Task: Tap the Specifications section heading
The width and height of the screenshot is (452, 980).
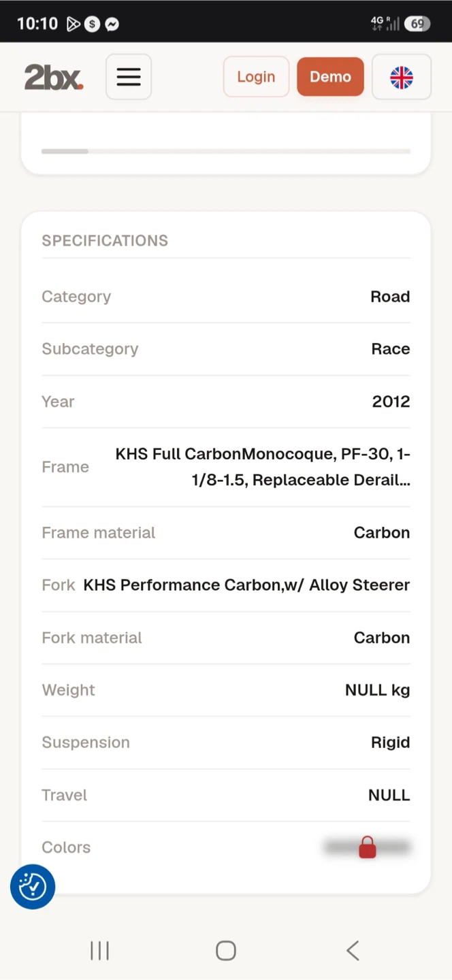Action: (105, 240)
